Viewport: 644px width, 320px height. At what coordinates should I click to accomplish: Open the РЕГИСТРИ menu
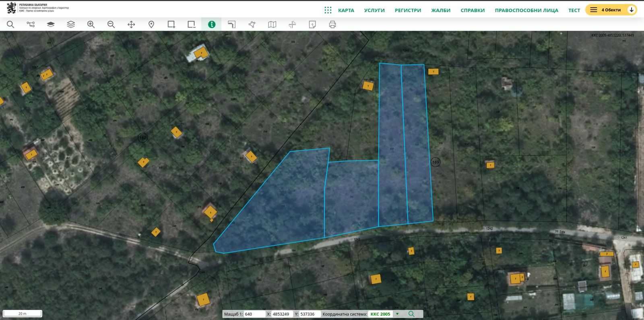click(x=408, y=10)
